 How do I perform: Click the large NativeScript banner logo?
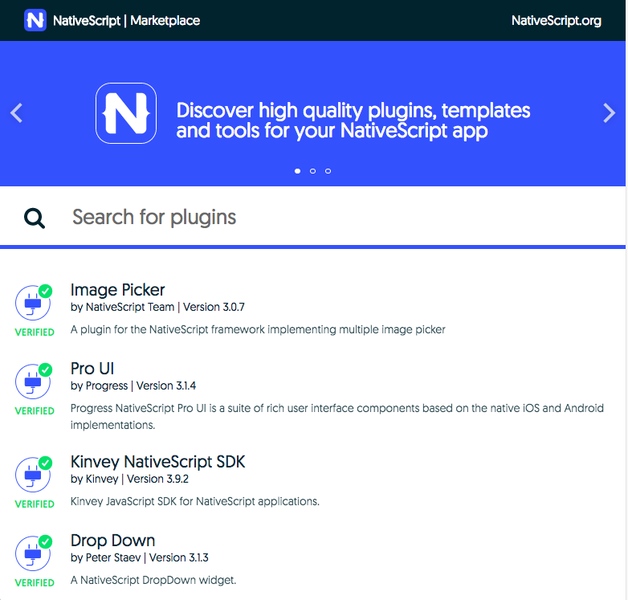[126, 113]
